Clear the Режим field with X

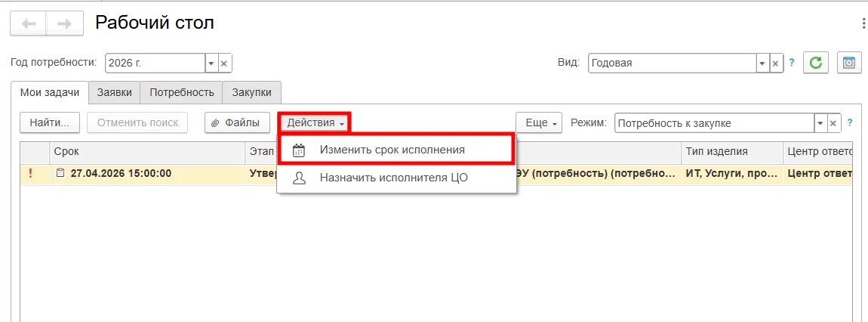[x=835, y=123]
